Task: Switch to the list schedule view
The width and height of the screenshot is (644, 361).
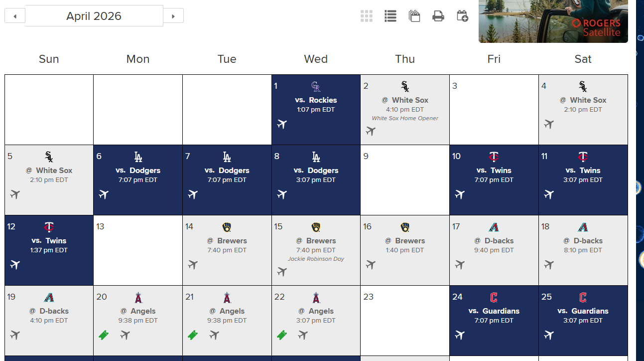Action: [390, 16]
